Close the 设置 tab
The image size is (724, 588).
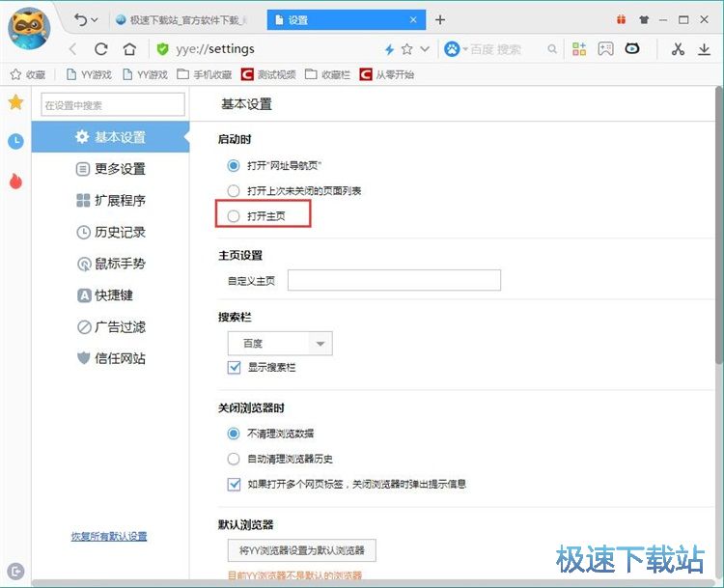(413, 20)
